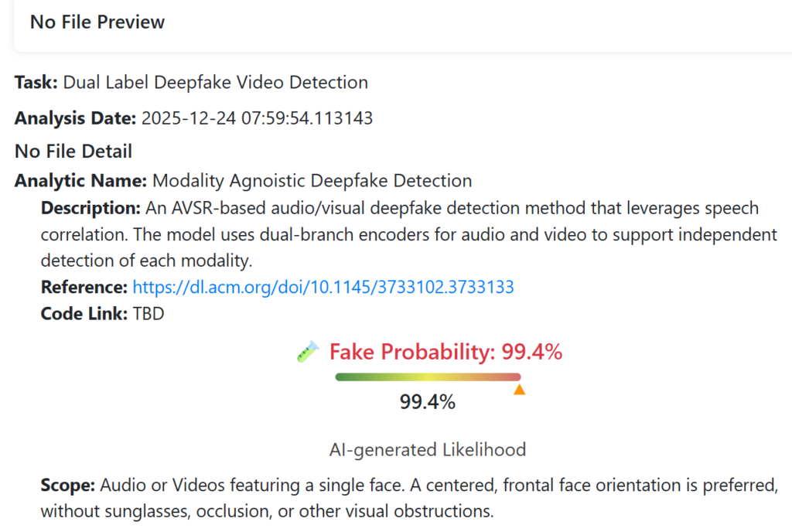The image size is (792, 532).
Task: Click the "Reference:" bold label
Action: (84, 288)
